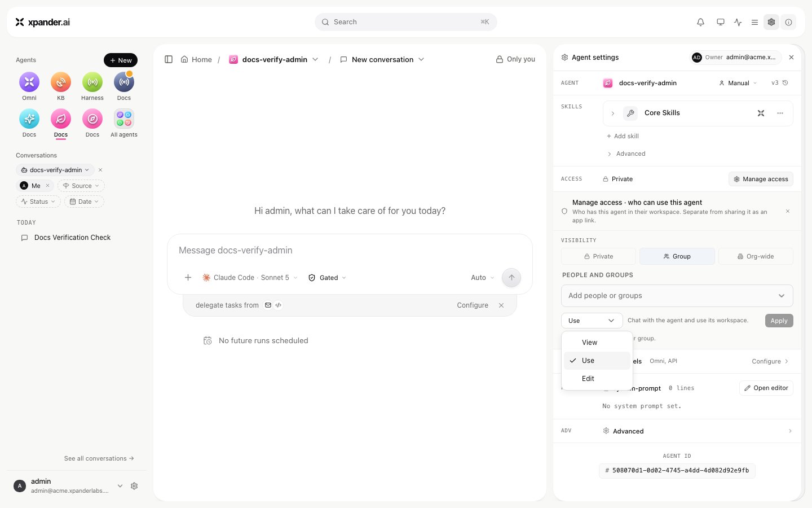The height and width of the screenshot is (508, 812).
Task: Click the list lines icon in top bar
Action: (754, 22)
